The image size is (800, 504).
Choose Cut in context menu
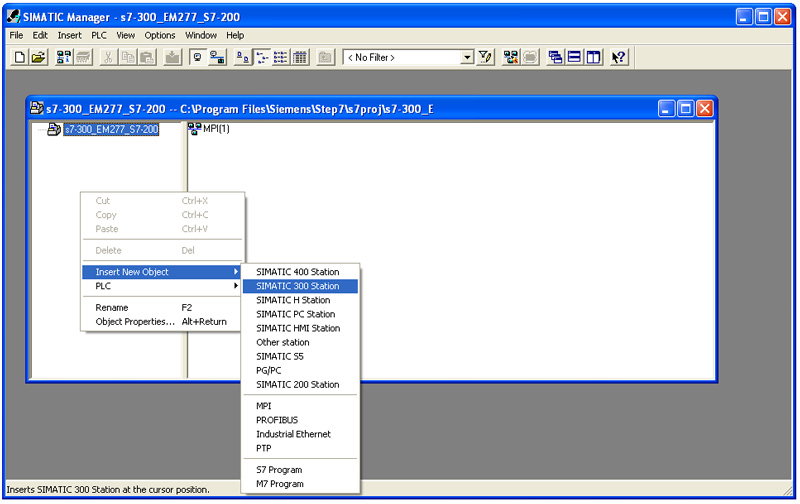click(x=161, y=201)
